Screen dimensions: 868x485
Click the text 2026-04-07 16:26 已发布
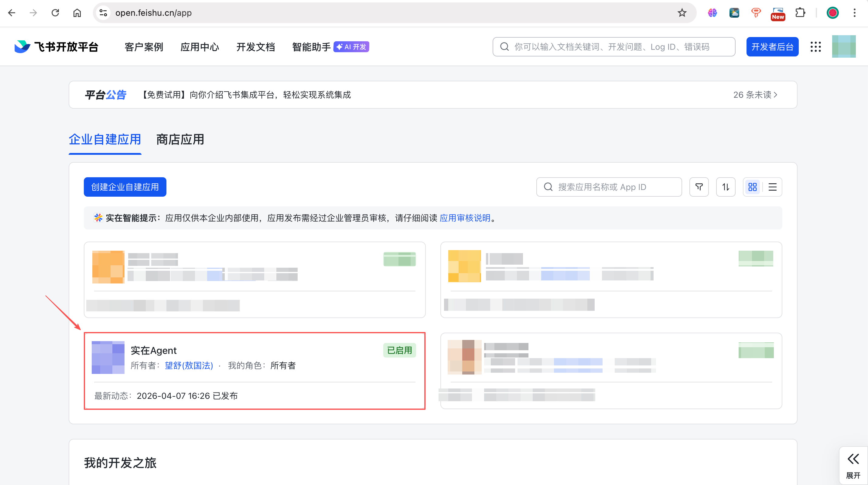pos(187,396)
